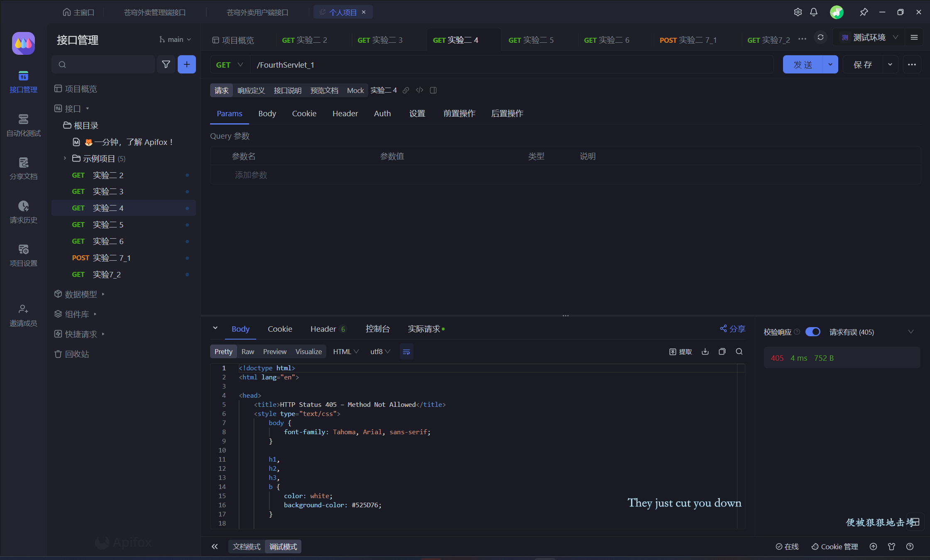The image size is (930, 560).
Task: Select the Pretty response view
Action: pyautogui.click(x=223, y=352)
